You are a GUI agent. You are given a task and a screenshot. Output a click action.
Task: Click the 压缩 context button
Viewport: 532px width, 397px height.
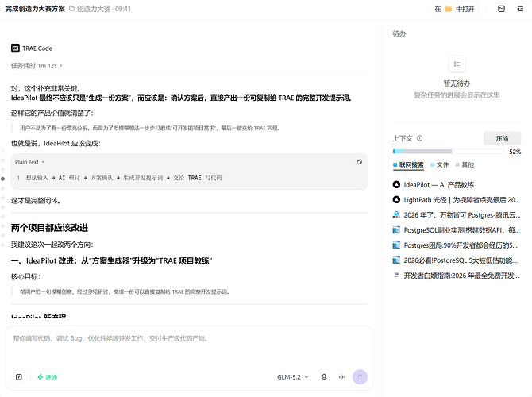[x=502, y=138]
